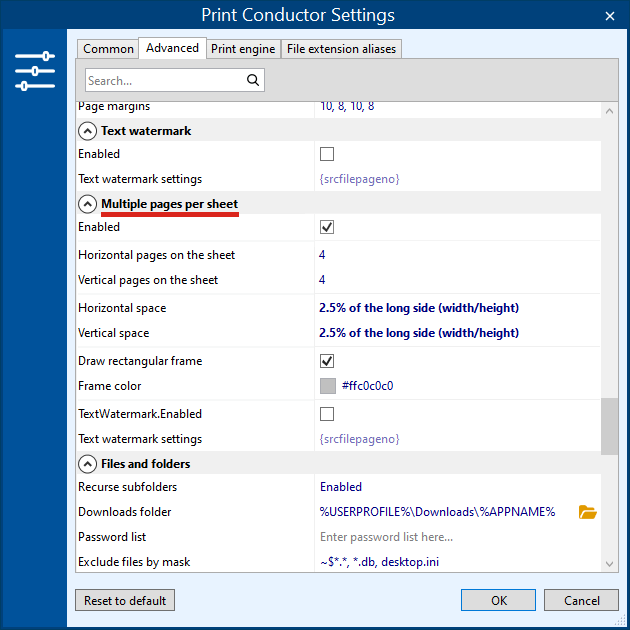Click the Multiple pages per sheet heading
This screenshot has height=630, width=630.
tap(170, 204)
